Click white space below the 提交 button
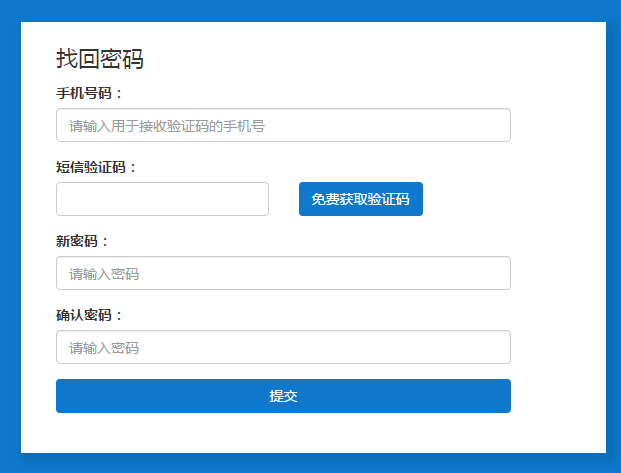This screenshot has width=621, height=473. coord(283,432)
